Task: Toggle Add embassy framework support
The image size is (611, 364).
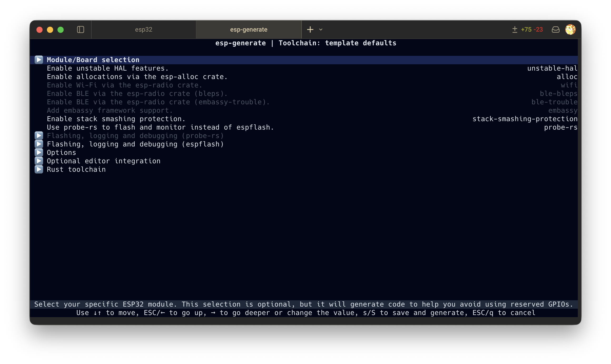Action: pyautogui.click(x=304, y=110)
